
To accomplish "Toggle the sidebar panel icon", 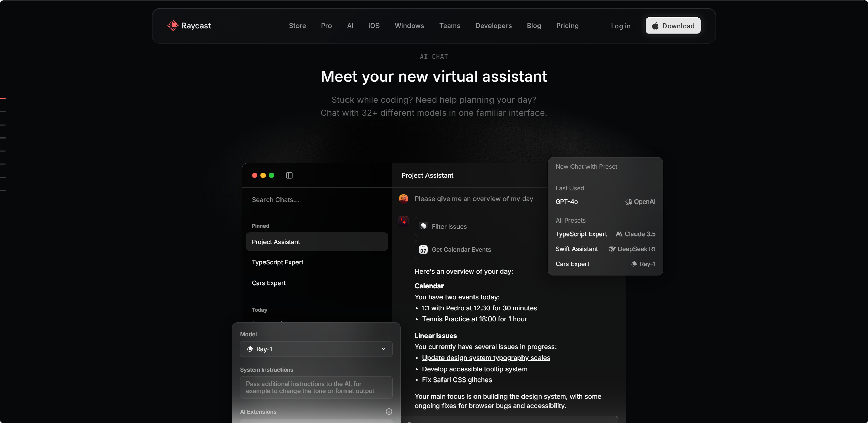I will click(289, 175).
